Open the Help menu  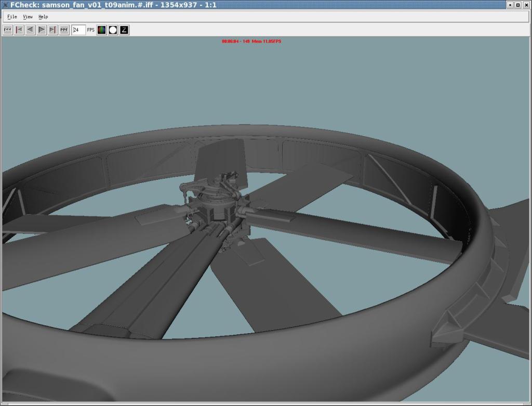(x=43, y=17)
